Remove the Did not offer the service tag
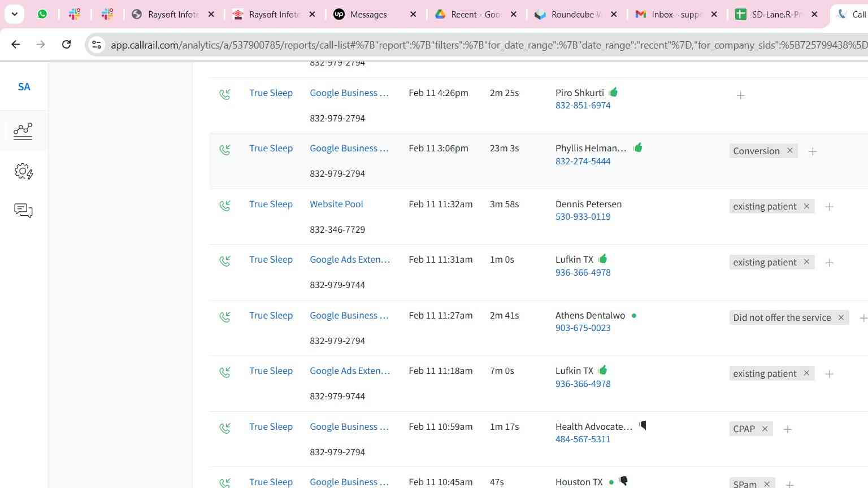868x488 pixels. click(x=841, y=317)
